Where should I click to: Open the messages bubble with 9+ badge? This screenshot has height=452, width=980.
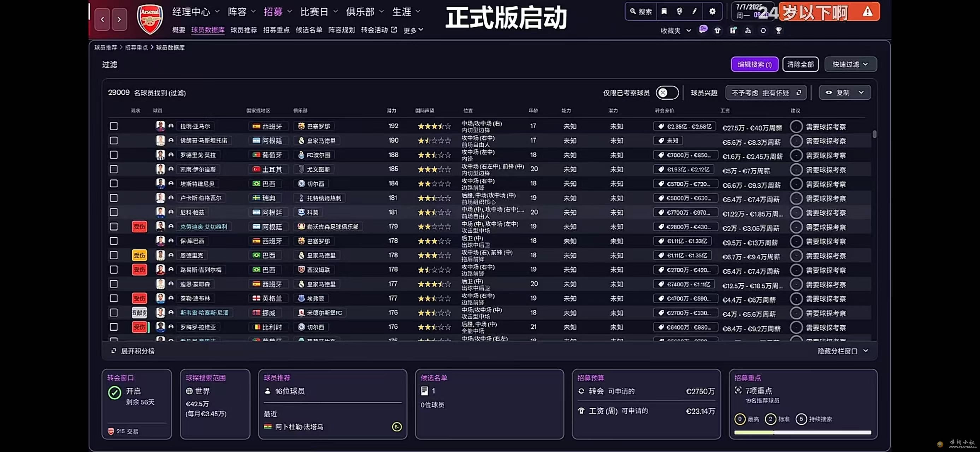point(703,30)
